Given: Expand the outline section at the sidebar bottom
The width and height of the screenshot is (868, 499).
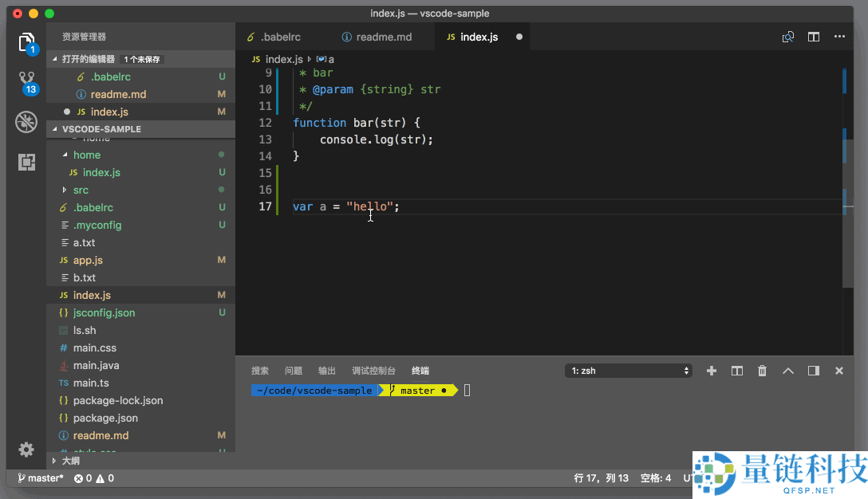Looking at the screenshot, I should click(70, 460).
